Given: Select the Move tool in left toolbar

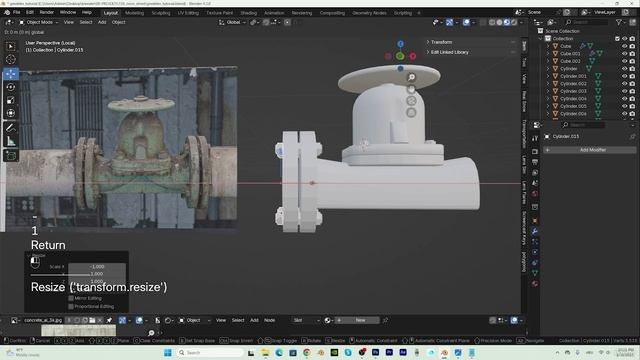Looking at the screenshot, I should click(x=11, y=73).
